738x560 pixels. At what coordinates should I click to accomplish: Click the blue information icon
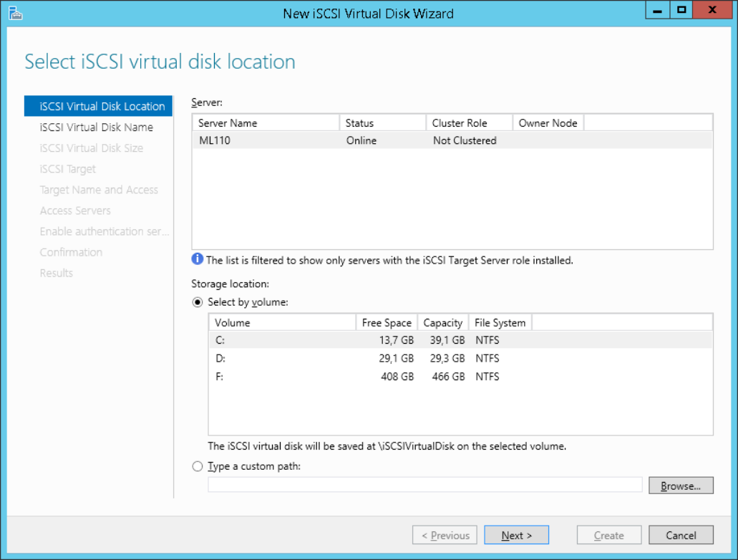click(x=198, y=260)
